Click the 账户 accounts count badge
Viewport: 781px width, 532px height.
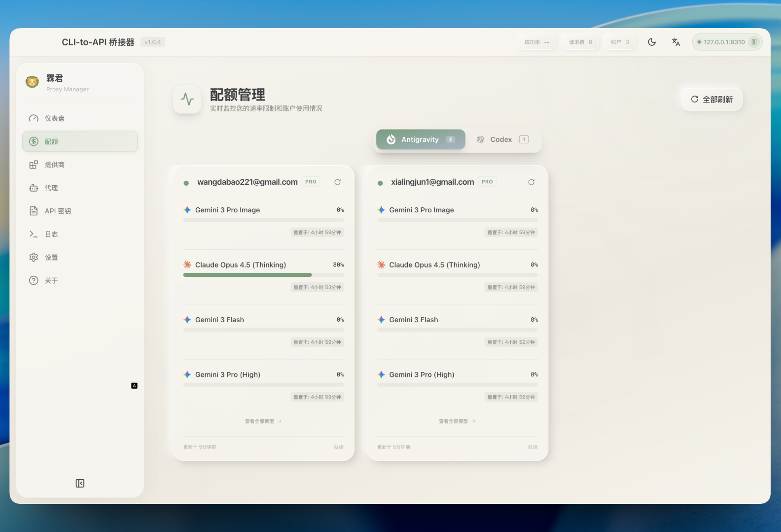pos(620,42)
